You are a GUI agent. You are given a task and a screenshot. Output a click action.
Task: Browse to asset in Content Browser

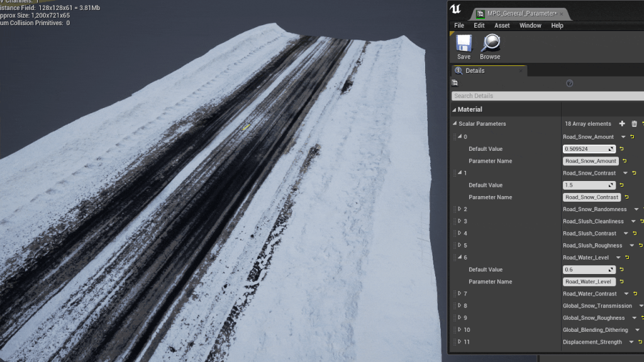[x=490, y=47]
